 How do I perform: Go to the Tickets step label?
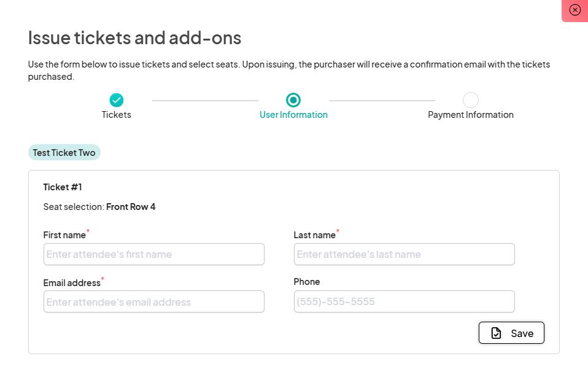[117, 115]
